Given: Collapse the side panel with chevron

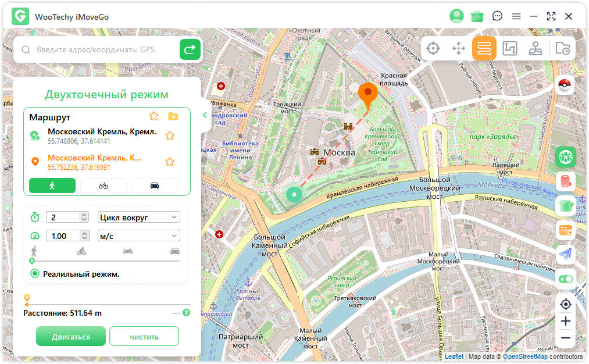Looking at the screenshot, I should [x=205, y=115].
